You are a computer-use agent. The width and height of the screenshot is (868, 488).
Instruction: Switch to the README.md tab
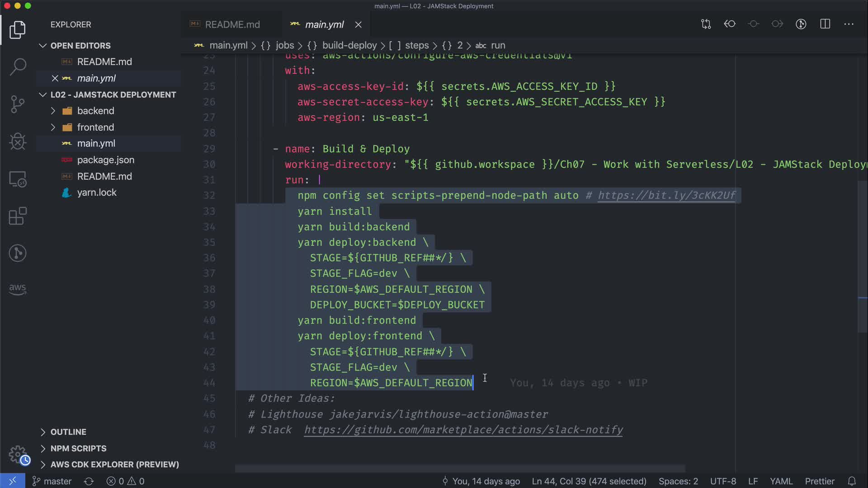click(232, 24)
